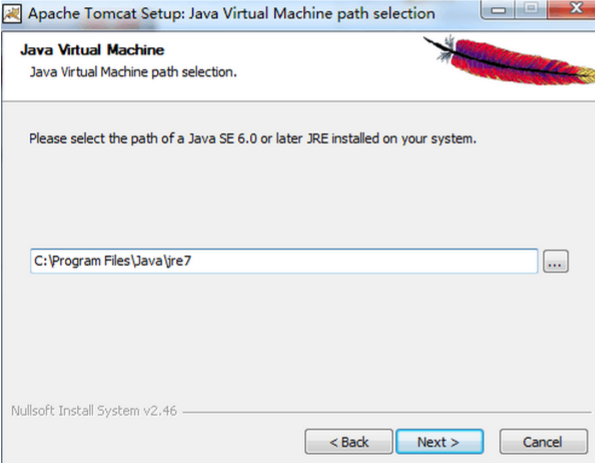595x463 pixels.
Task: Click the 'Java Virtual Machine path selection.' subtitle
Action: pos(133,72)
